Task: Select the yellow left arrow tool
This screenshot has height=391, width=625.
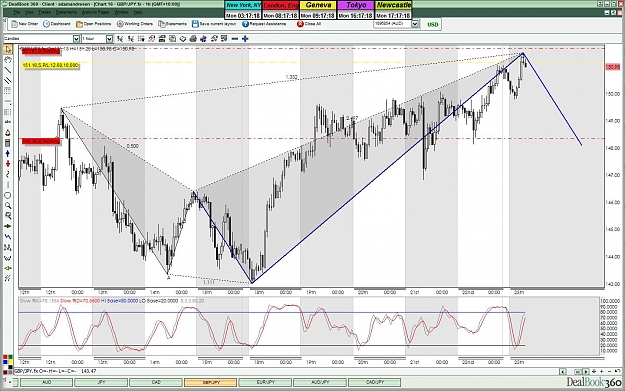Action: pos(8,268)
